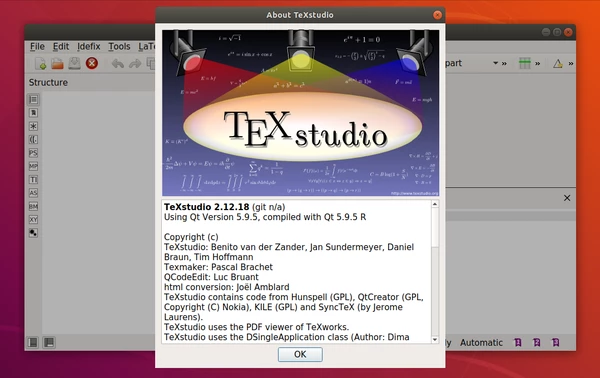Open the File menu
Image resolution: width=600 pixels, height=378 pixels.
[37, 46]
